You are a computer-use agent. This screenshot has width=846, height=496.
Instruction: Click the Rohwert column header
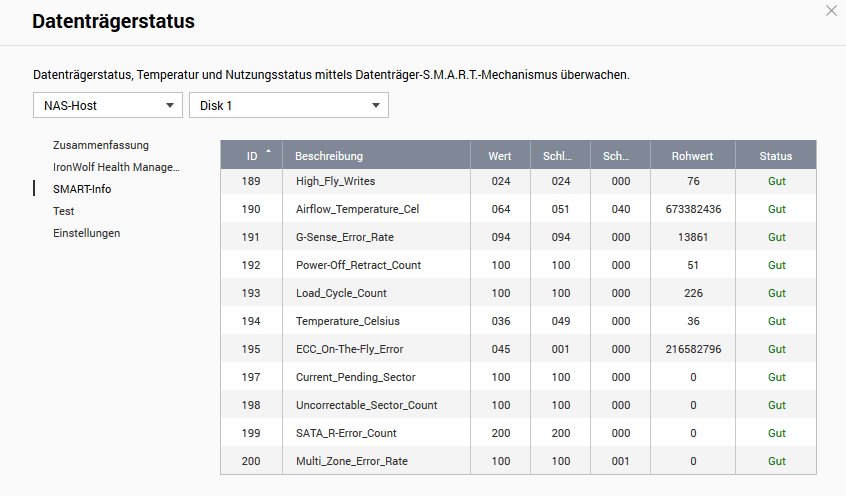point(692,156)
